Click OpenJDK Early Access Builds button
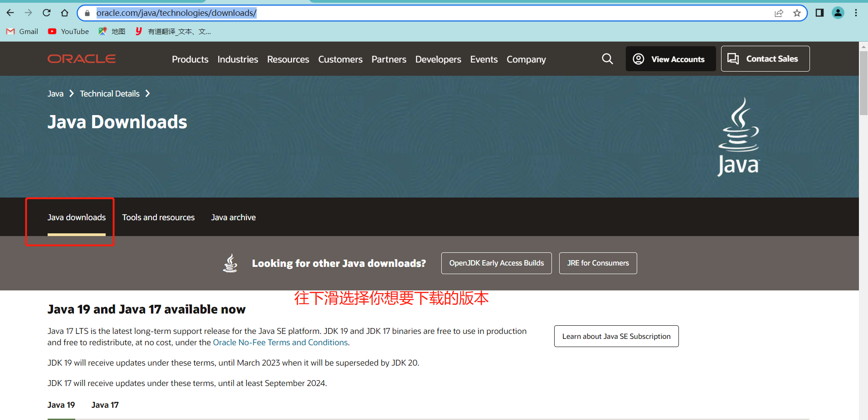868x420 pixels. point(497,263)
